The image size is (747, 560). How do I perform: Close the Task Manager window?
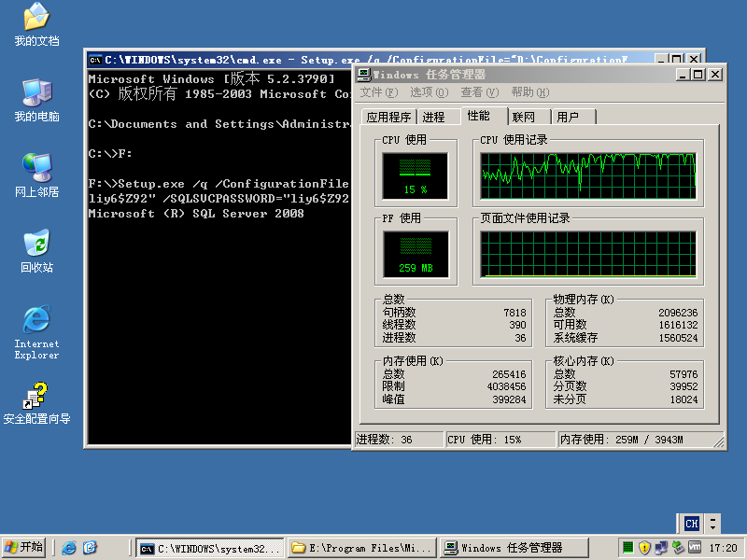(x=715, y=75)
